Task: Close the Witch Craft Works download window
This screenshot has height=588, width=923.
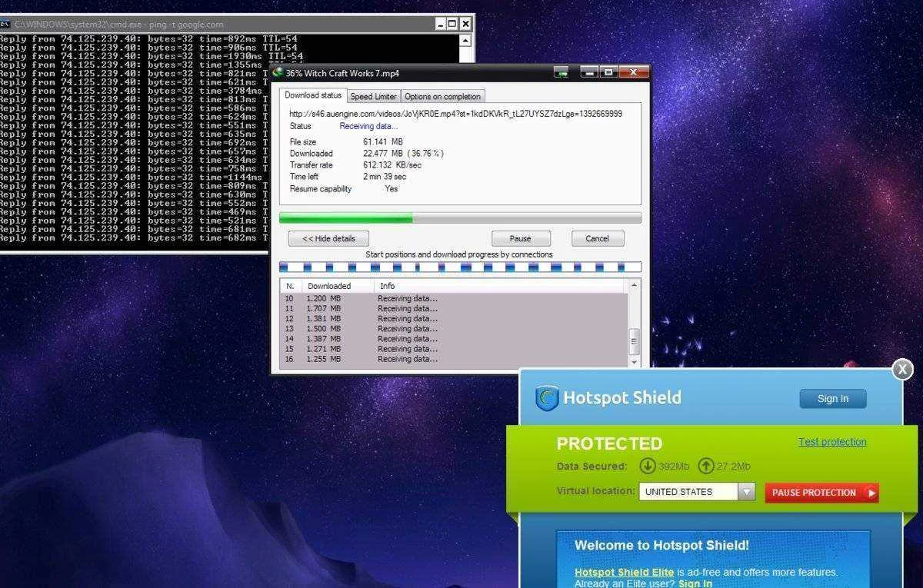Action: 633,72
